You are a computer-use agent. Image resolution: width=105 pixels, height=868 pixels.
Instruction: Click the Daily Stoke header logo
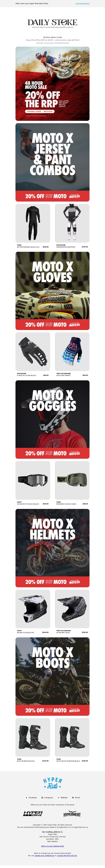52,23
